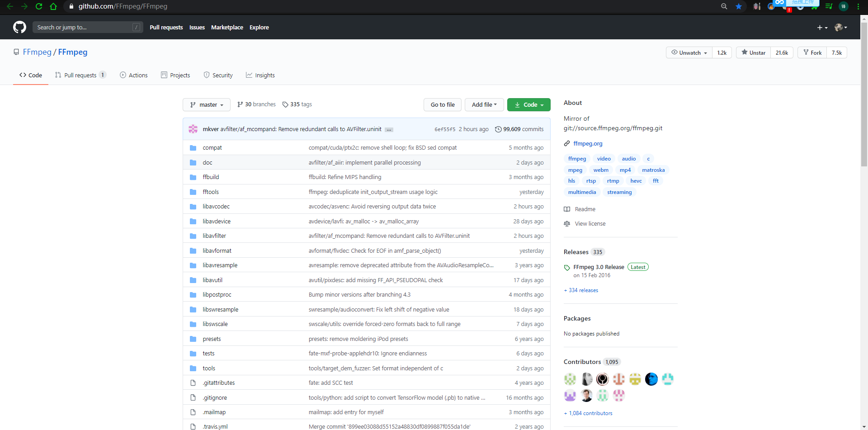Click the .mailmap file icon
This screenshot has height=430, width=868.
(x=193, y=412)
